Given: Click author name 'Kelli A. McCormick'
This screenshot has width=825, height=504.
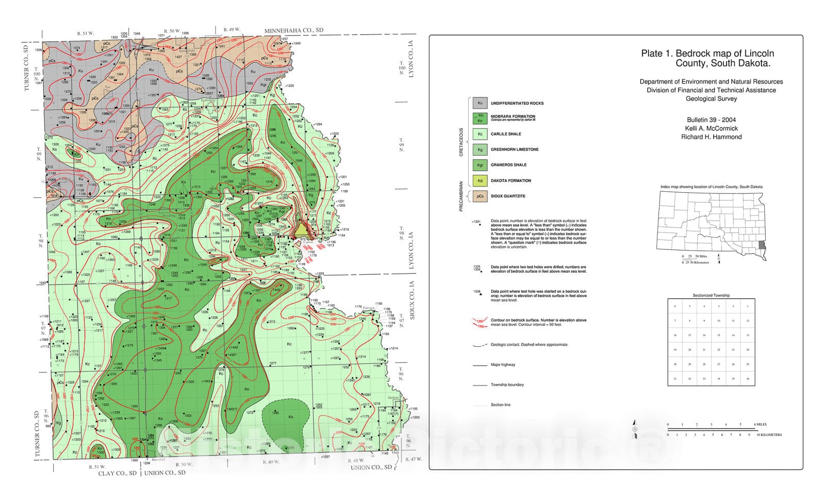Looking at the screenshot, I should tap(711, 128).
